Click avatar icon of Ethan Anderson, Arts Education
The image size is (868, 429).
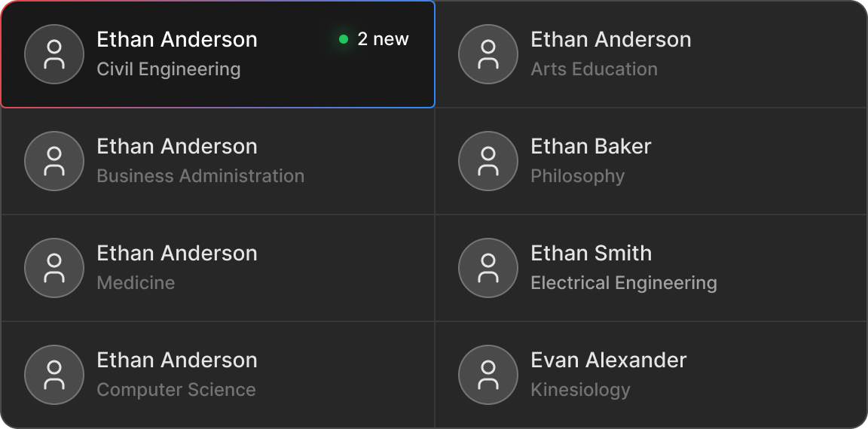point(488,54)
